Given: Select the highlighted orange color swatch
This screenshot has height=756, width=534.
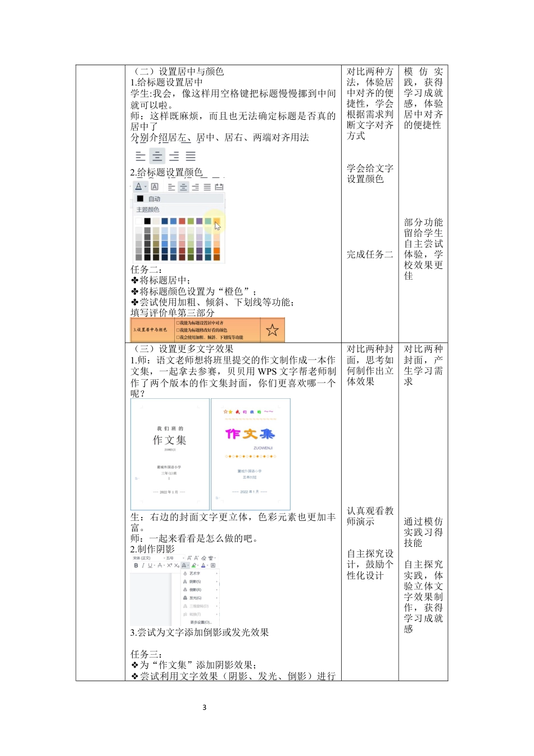Looking at the screenshot, I should click(217, 220).
